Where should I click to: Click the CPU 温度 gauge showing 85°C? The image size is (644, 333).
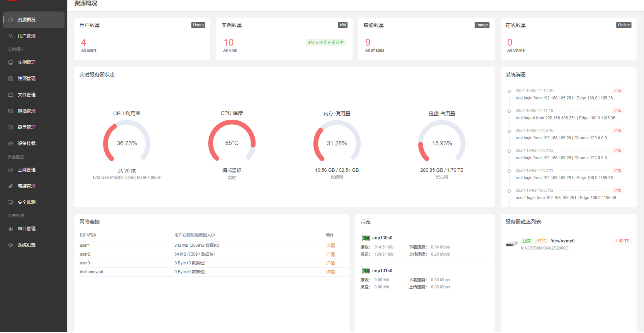[x=232, y=143]
